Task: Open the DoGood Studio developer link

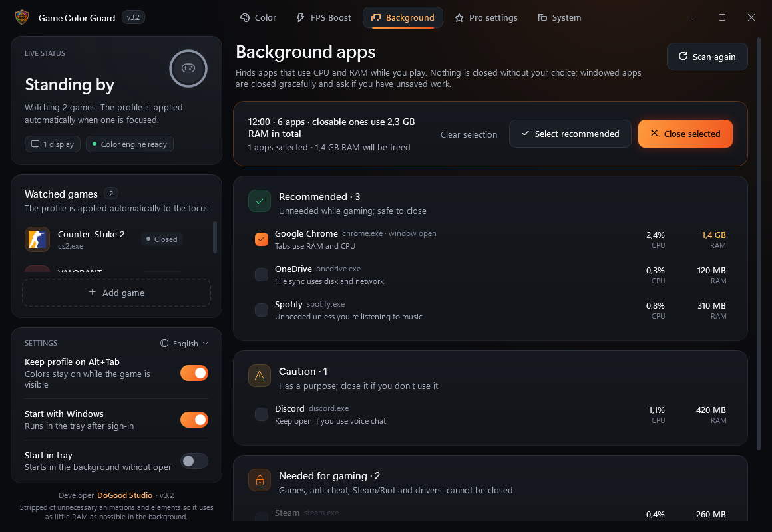Action: 124,495
